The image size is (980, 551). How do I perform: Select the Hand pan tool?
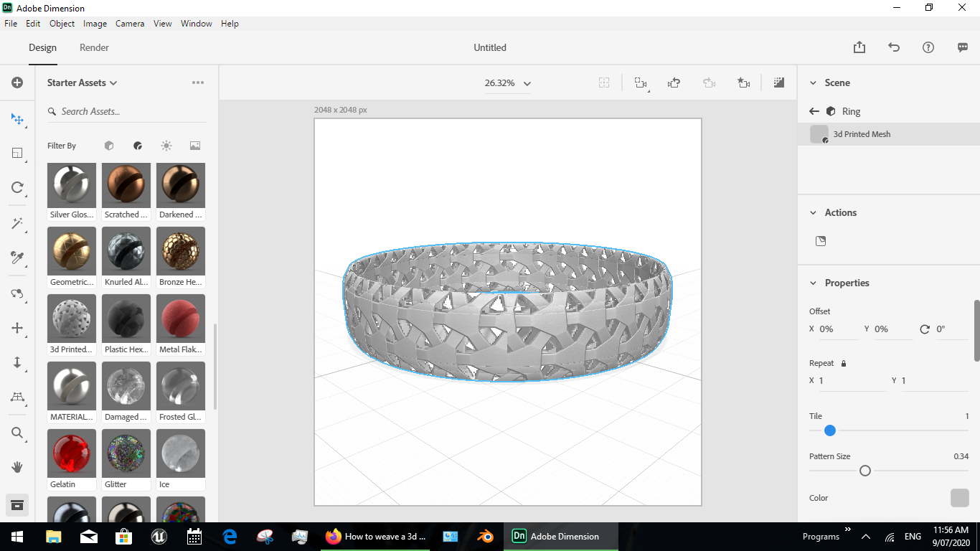(17, 467)
